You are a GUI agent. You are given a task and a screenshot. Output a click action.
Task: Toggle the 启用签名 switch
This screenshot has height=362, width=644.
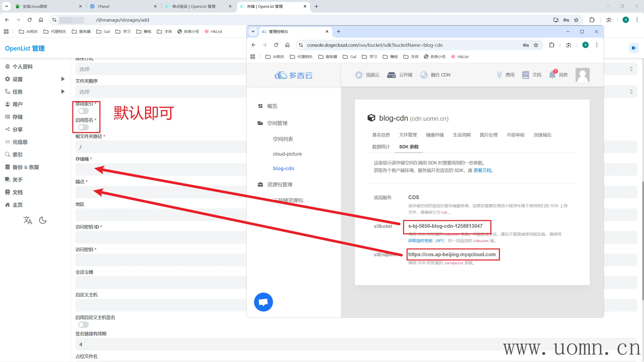(83, 127)
